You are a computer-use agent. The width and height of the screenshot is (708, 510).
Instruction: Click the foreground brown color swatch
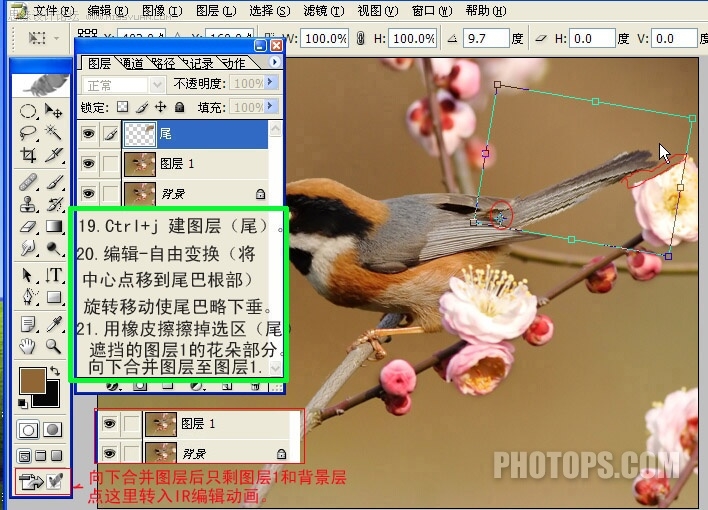point(32,380)
